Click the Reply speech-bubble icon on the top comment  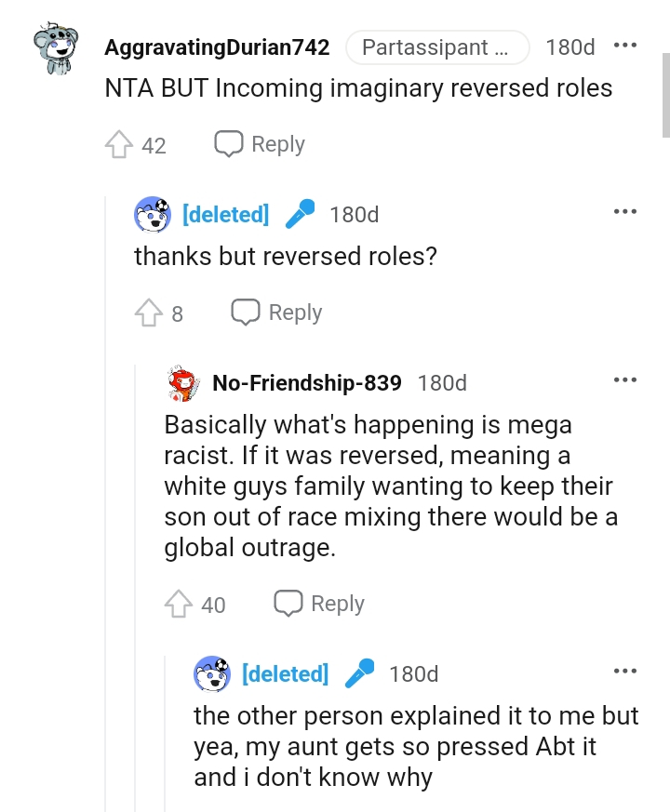(x=226, y=144)
